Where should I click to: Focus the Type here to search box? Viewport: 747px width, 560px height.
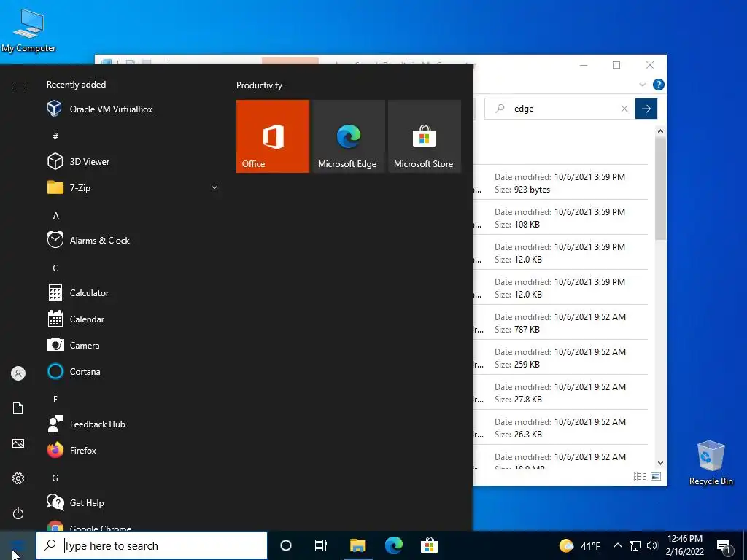coord(152,545)
